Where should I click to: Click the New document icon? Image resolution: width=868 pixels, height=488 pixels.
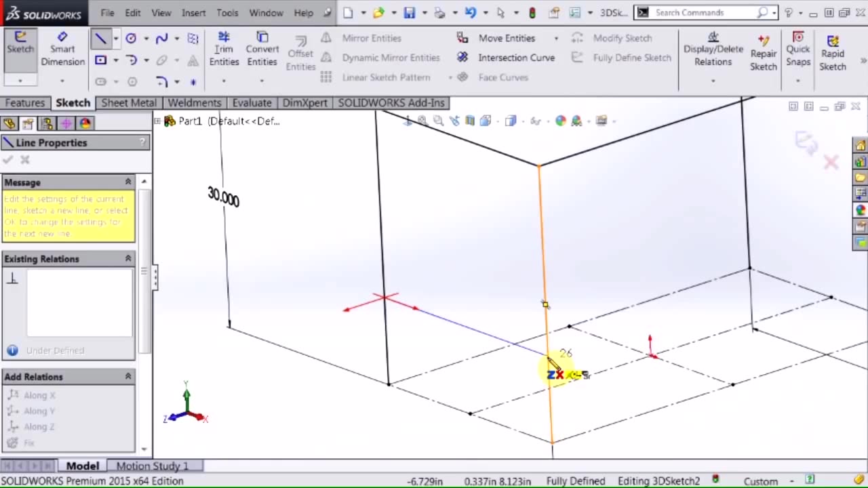click(x=348, y=12)
